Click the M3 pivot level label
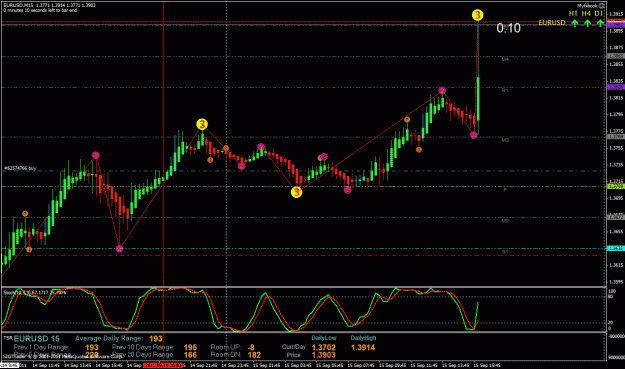 (505, 140)
